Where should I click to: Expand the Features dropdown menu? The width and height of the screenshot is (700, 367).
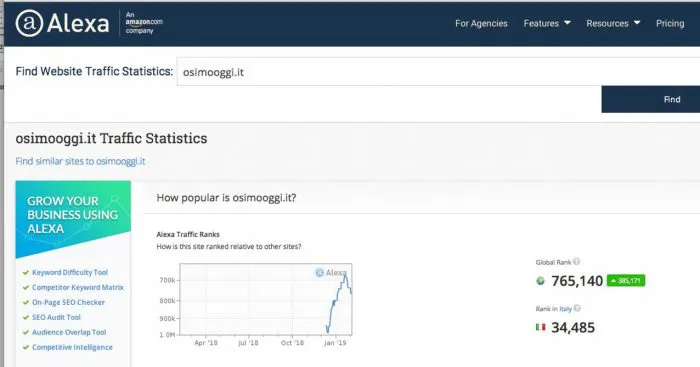tap(547, 24)
